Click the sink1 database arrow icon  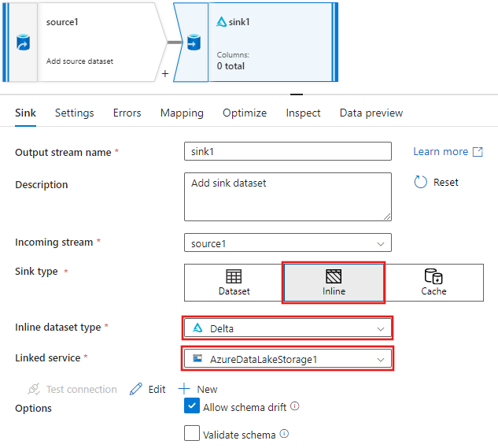(x=194, y=43)
